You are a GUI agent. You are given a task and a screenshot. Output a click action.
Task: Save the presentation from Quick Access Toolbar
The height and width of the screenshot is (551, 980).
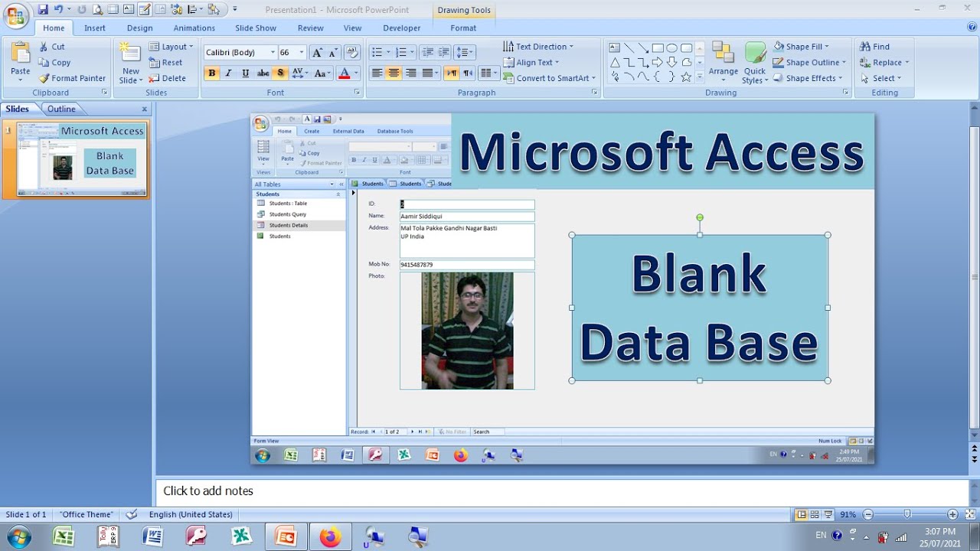43,9
